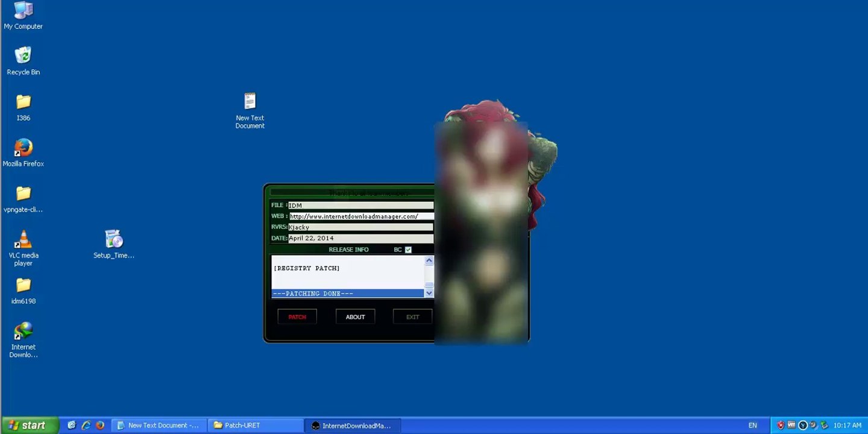This screenshot has width=868, height=434.
Task: Launch Internet Explorer from quick launch
Action: 86,425
